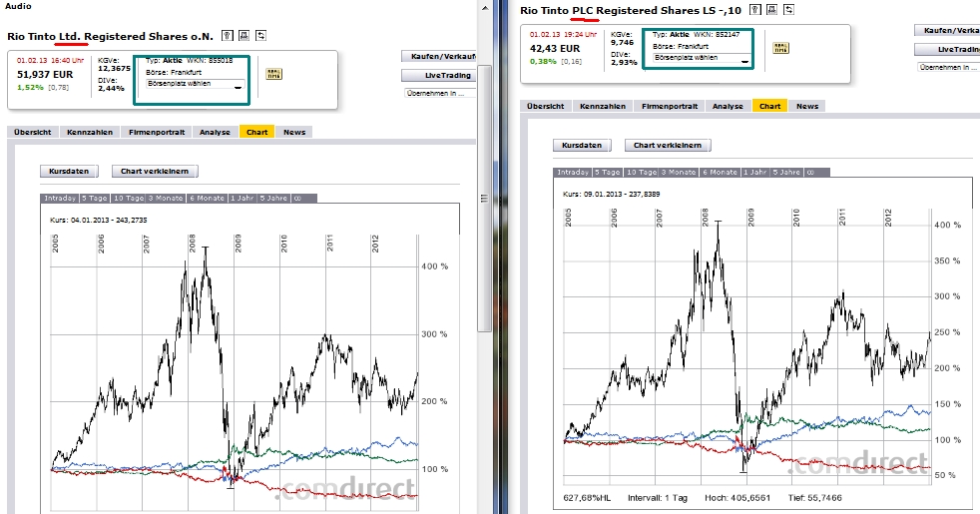Screen dimensions: 980x514
Task: Print the Rio Tinto Ltd. page
Action: tap(245, 36)
